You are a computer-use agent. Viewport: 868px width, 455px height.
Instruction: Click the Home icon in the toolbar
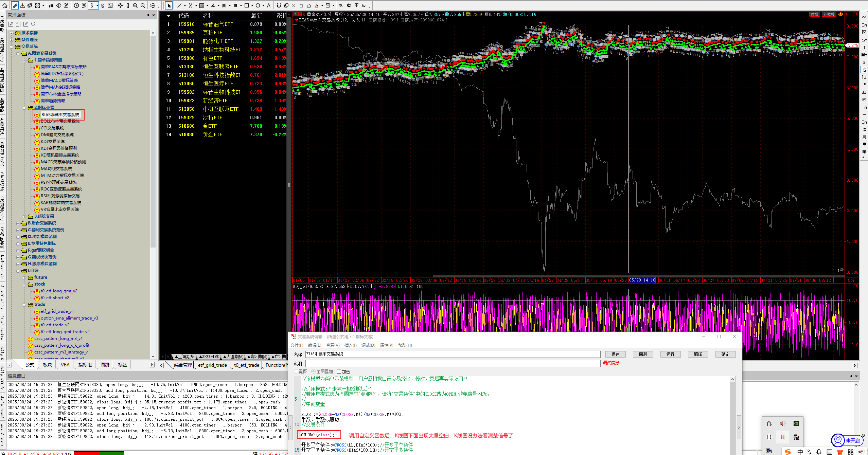point(5,5)
